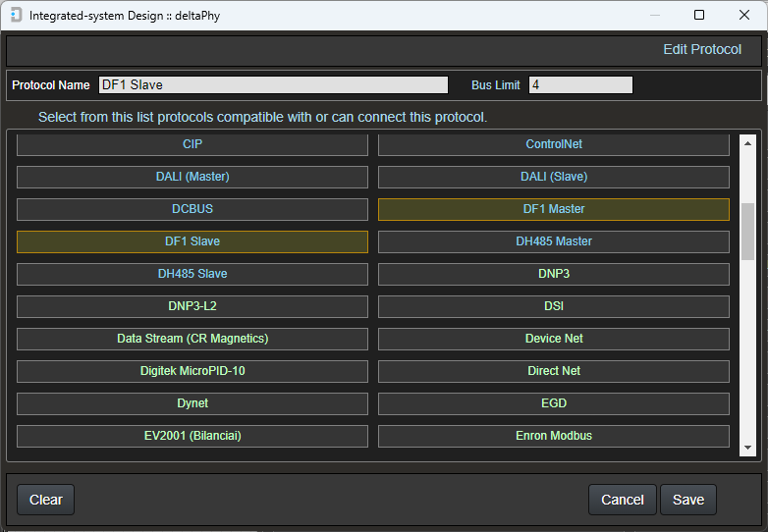
Task: Focus the Bus Limit input field
Action: tap(580, 84)
